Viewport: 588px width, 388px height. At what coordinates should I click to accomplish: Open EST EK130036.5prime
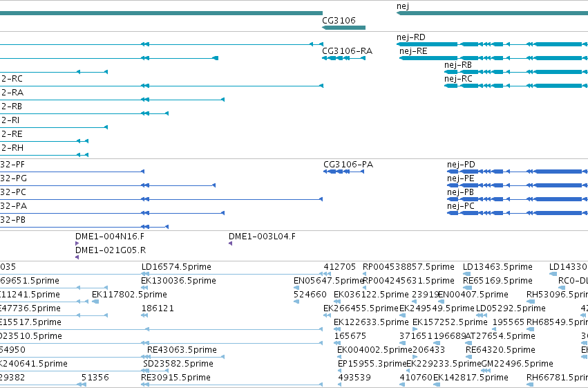click(x=178, y=281)
